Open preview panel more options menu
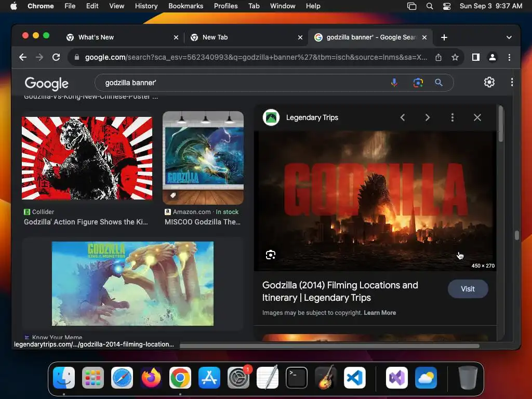 tap(453, 117)
